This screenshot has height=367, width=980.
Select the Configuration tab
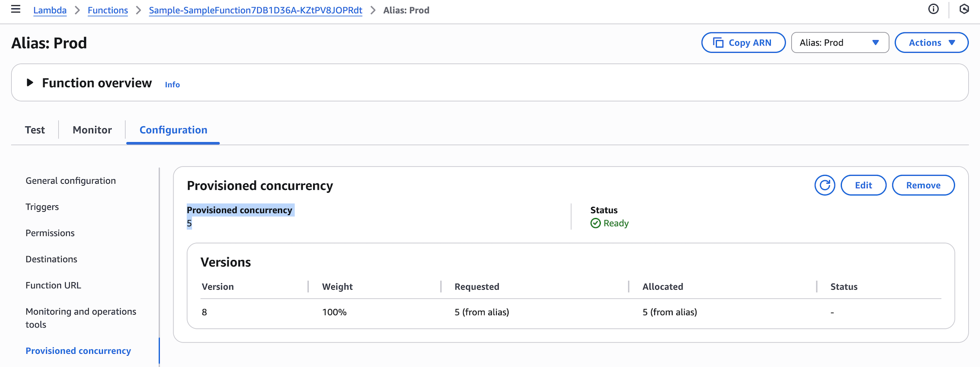pyautogui.click(x=173, y=130)
